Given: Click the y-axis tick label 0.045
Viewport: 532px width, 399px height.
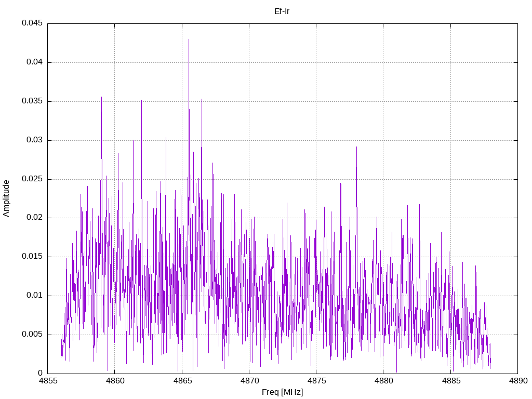Looking at the screenshot, I should [32, 23].
